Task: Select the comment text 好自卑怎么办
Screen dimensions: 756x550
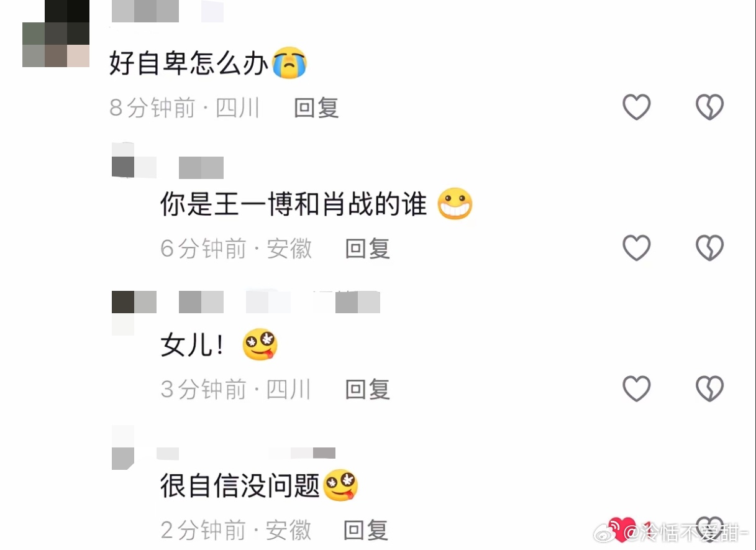Action: coord(189,63)
